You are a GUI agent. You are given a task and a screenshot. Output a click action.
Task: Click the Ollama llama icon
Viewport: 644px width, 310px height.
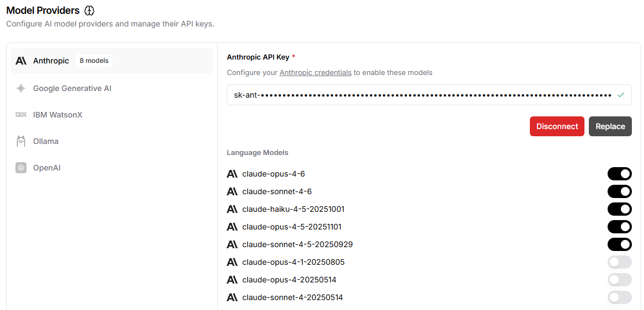click(21, 141)
